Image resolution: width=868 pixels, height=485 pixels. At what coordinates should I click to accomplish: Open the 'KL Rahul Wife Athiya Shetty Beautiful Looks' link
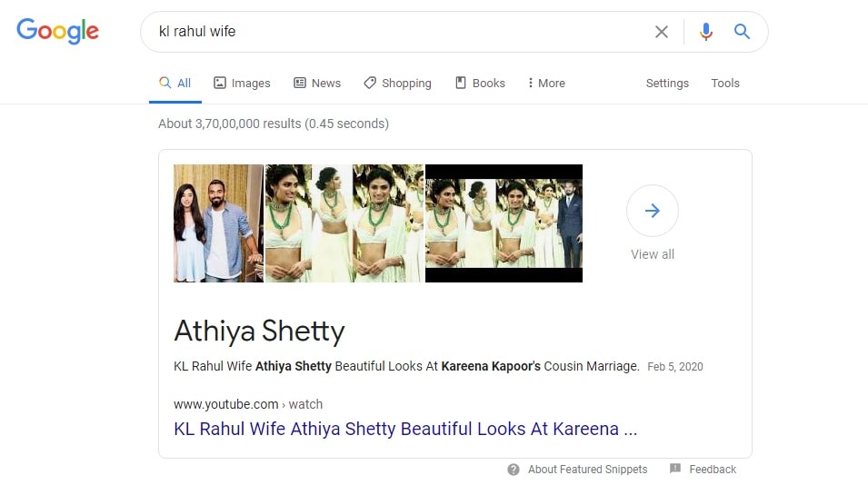[x=405, y=429]
